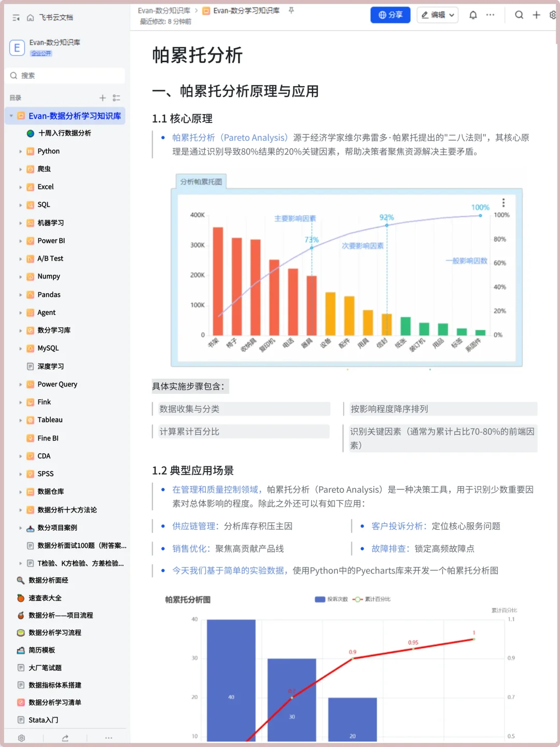This screenshot has width=560, height=747.
Task: Open the 数据分析学习流程 page
Action: pos(54,633)
